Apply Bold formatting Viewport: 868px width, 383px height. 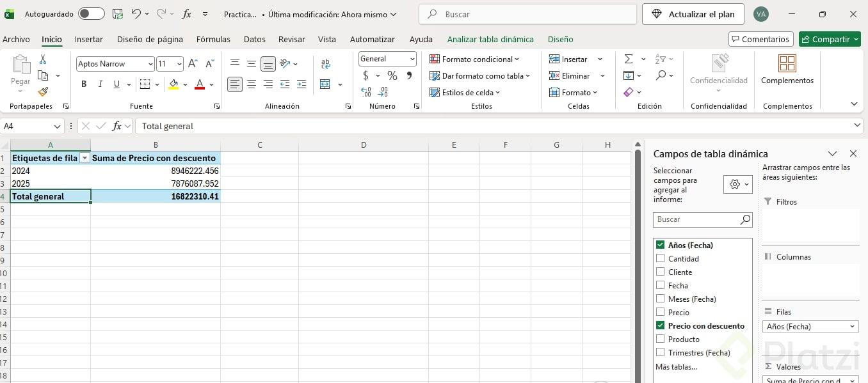click(84, 84)
